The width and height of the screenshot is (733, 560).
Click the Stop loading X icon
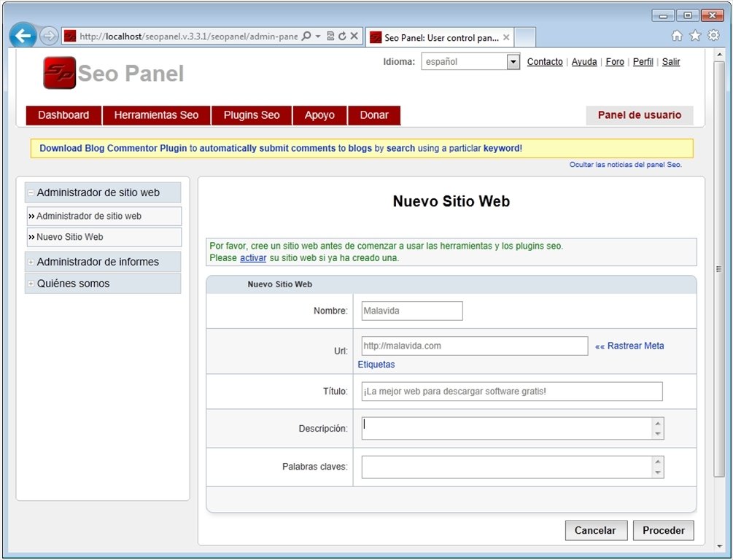[354, 36]
